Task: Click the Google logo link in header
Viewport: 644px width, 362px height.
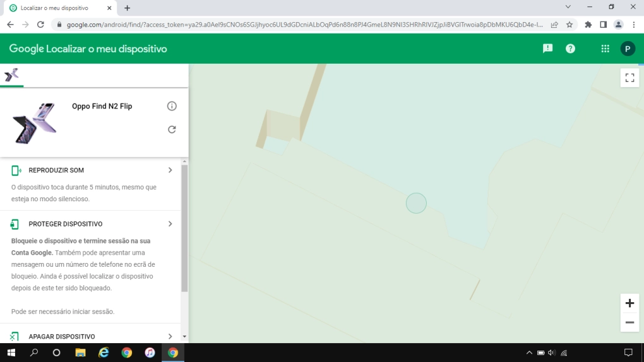Action: (x=26, y=49)
